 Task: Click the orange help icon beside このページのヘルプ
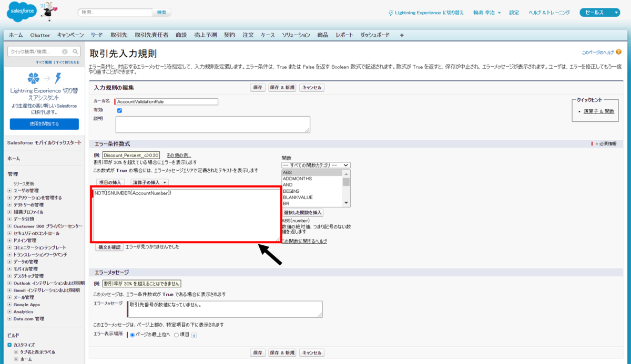coord(618,52)
